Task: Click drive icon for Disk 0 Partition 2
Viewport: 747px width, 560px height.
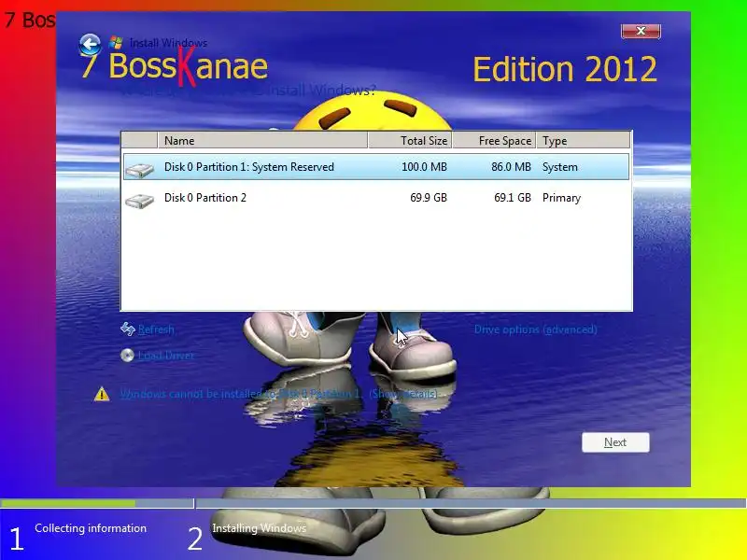Action: pos(139,200)
